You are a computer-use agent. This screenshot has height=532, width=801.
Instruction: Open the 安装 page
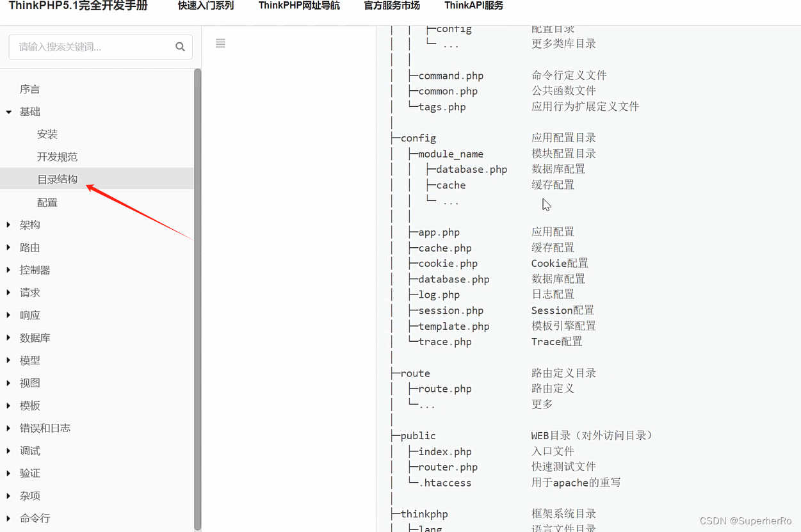click(47, 134)
